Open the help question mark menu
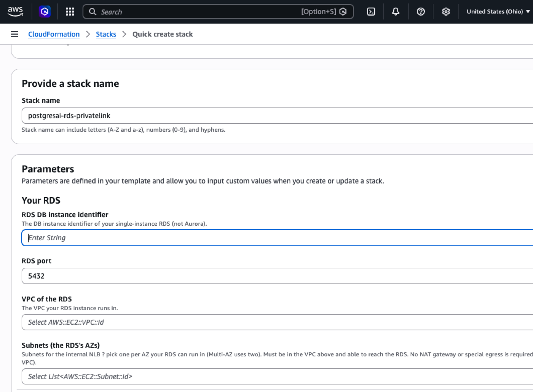533x392 pixels. (421, 12)
